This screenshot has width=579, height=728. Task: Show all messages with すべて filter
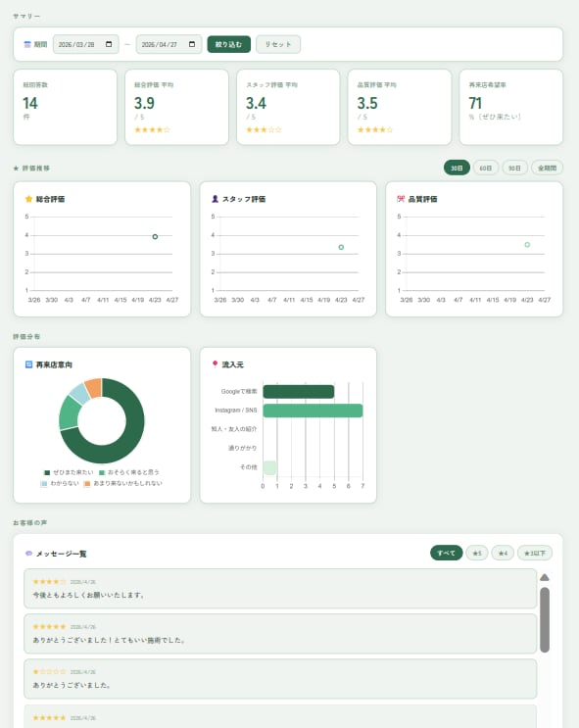[446, 553]
